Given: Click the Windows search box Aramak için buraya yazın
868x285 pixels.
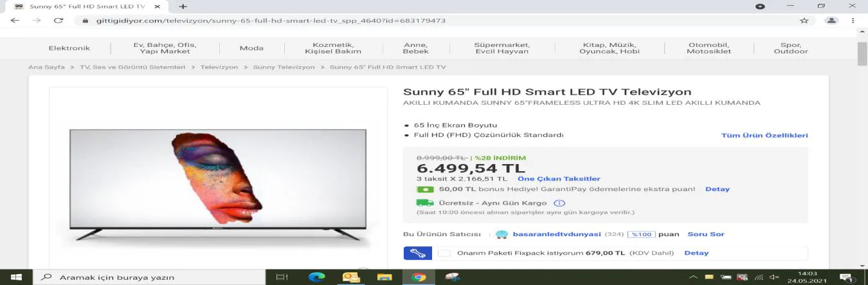Looking at the screenshot, I should tap(149, 277).
